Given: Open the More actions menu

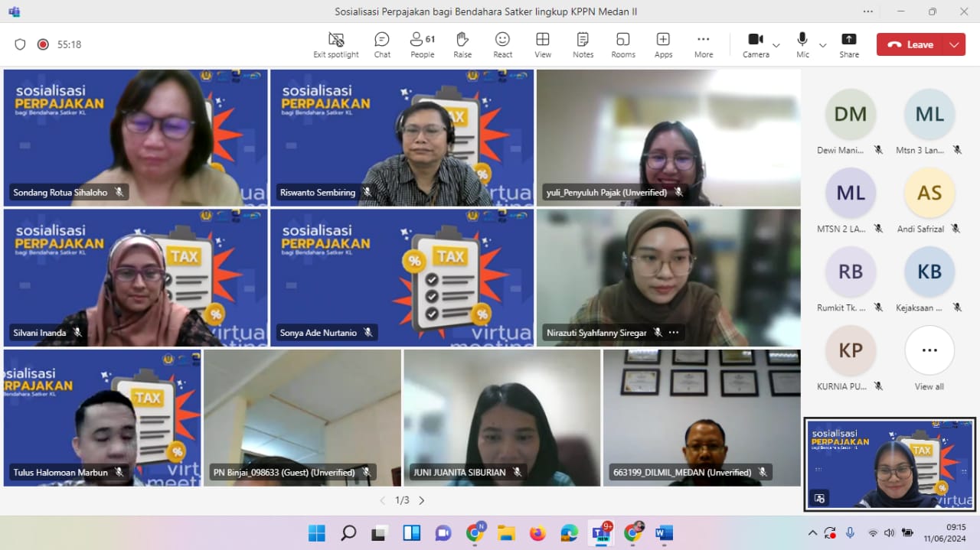Looking at the screenshot, I should click(704, 44).
